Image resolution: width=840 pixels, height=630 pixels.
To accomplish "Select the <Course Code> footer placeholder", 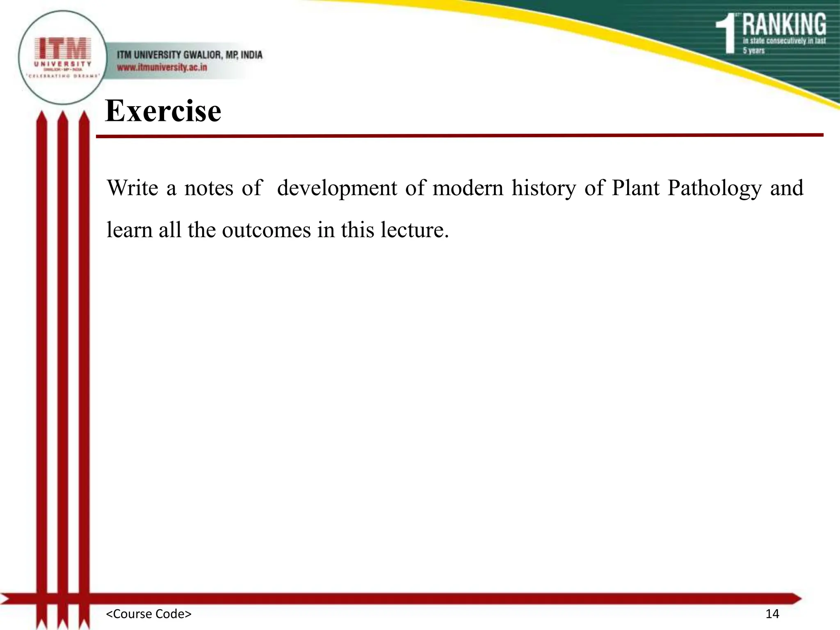I will pyautogui.click(x=148, y=614).
